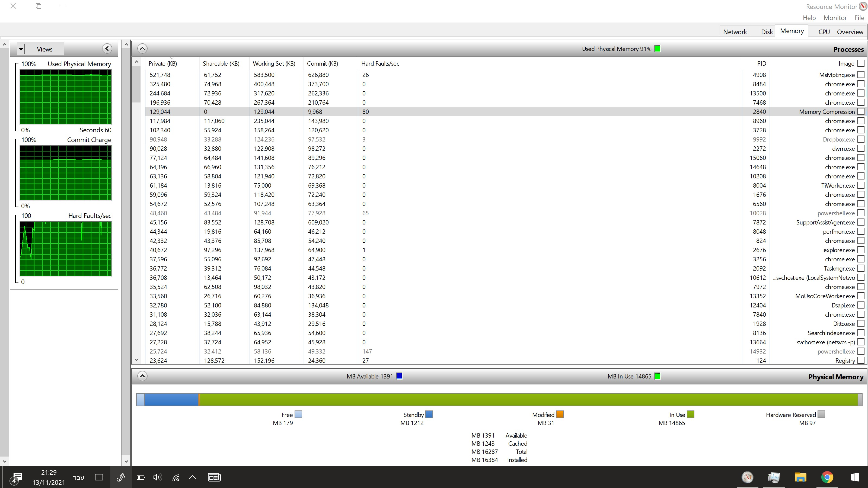This screenshot has width=868, height=488.
Task: Click the Wi-Fi network tray icon
Action: [x=176, y=477]
